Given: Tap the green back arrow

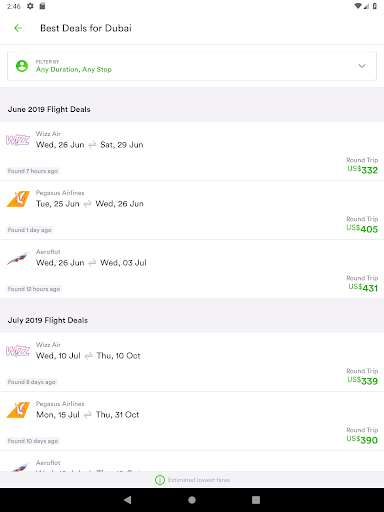Looking at the screenshot, I should [x=18, y=28].
